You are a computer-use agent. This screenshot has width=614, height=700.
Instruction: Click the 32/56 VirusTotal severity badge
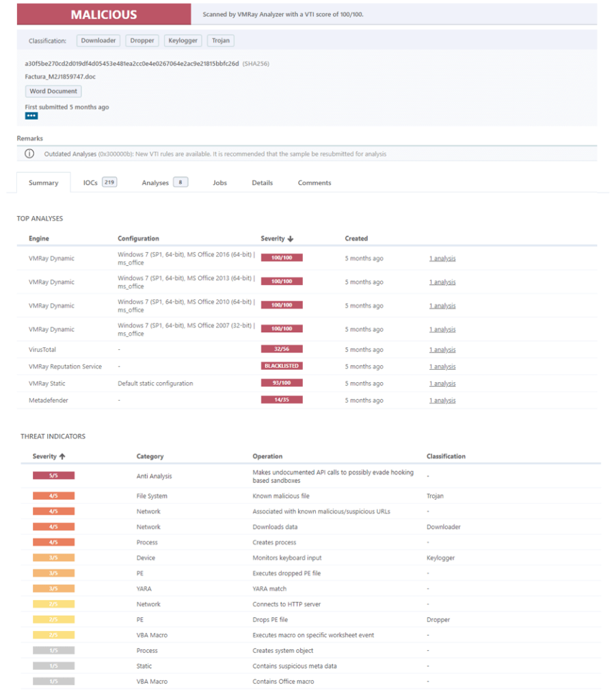coord(283,349)
